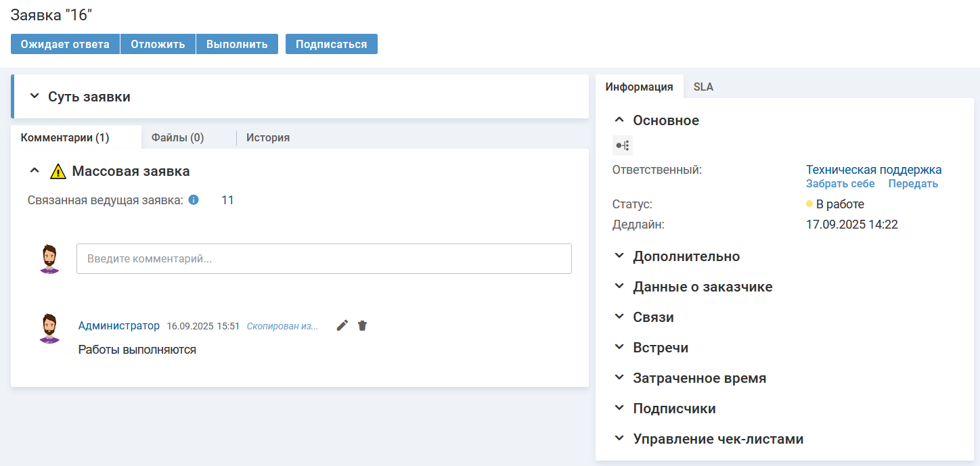Click the workflow diagram icon under Основное
The height and width of the screenshot is (466, 980).
coord(622,145)
